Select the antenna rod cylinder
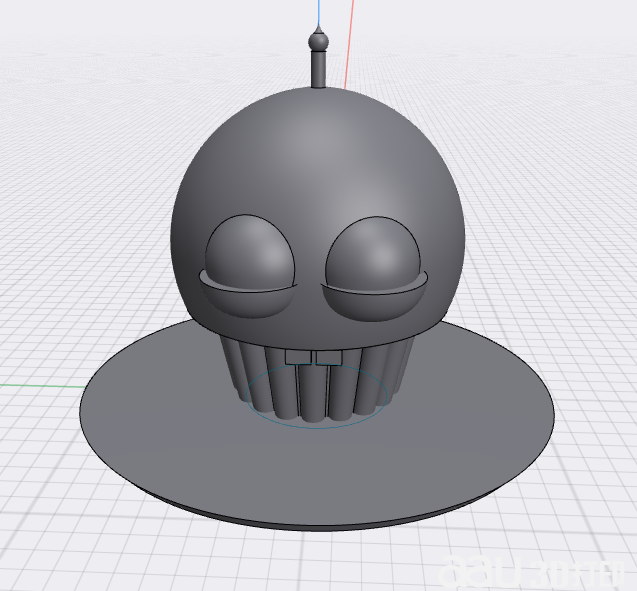Screen dimensions: 637x591 pyautogui.click(x=318, y=68)
